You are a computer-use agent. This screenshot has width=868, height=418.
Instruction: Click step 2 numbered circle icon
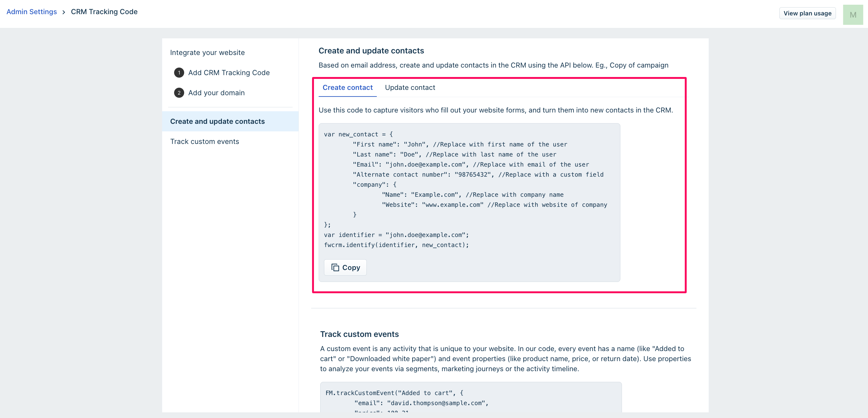(x=179, y=93)
